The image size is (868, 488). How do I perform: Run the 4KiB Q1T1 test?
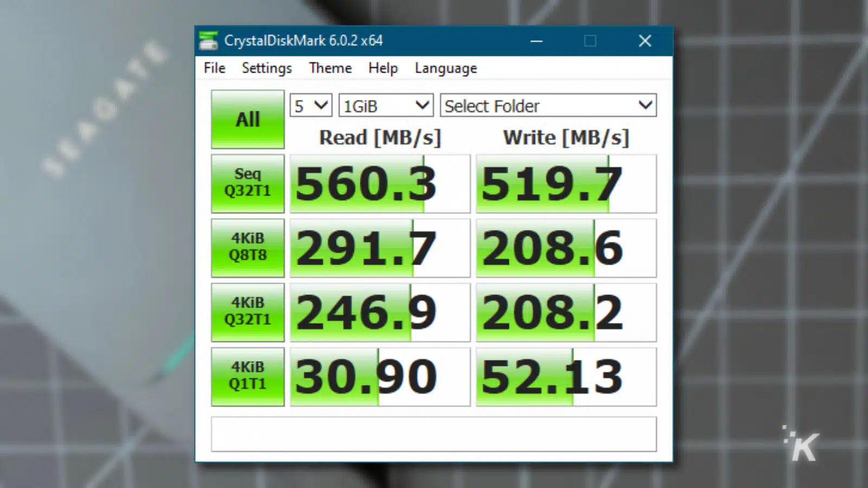pyautogui.click(x=247, y=376)
